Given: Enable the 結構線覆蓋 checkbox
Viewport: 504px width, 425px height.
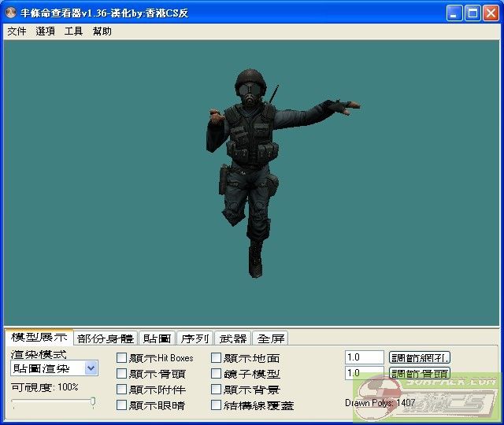Looking at the screenshot, I should [x=217, y=405].
